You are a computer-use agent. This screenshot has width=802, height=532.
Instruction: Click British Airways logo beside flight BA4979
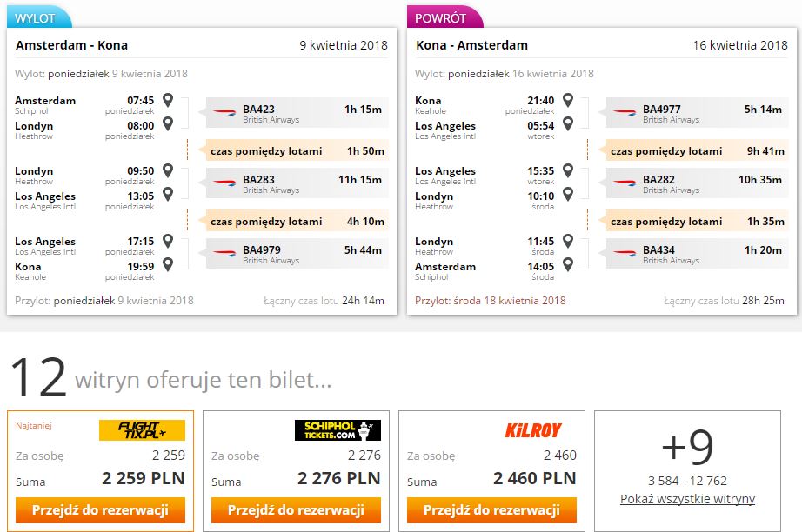(x=224, y=252)
